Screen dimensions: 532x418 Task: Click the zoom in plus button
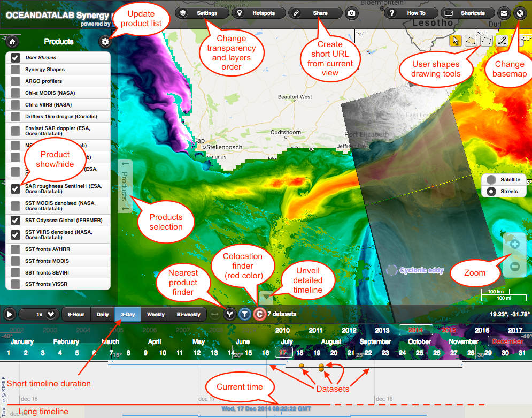[x=514, y=244]
